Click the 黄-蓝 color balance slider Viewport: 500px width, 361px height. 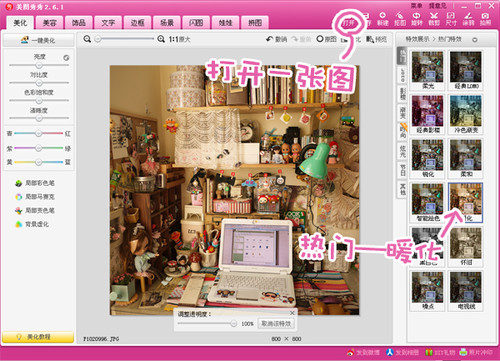39,162
